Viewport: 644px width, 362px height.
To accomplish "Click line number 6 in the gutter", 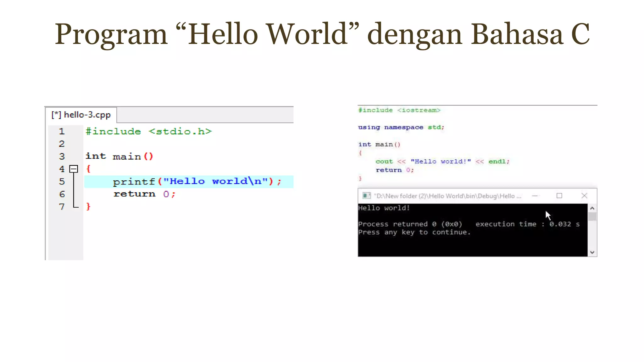I will click(x=62, y=194).
